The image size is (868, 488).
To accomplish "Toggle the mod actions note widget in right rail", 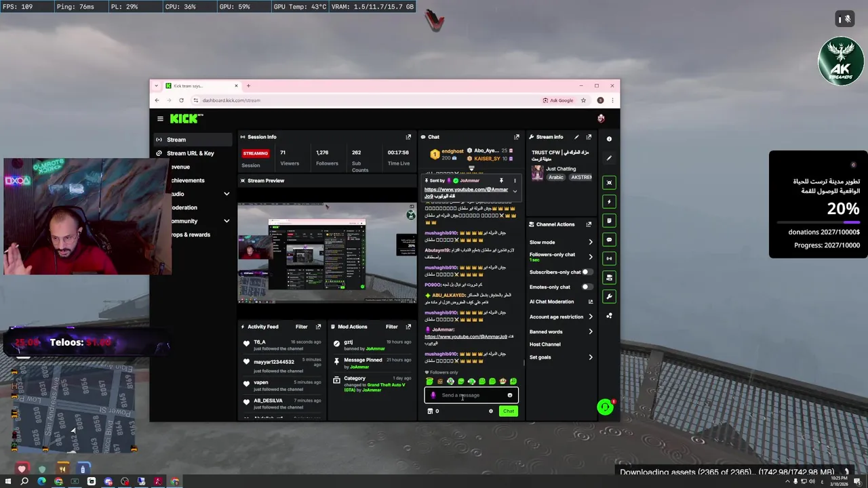I will pyautogui.click(x=609, y=220).
